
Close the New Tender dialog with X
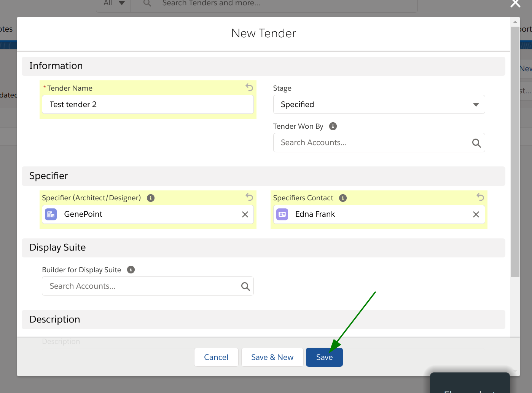tap(515, 3)
